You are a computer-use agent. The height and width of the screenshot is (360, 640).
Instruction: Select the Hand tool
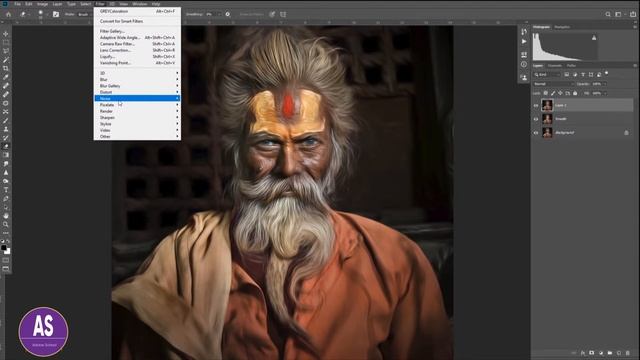(6, 216)
